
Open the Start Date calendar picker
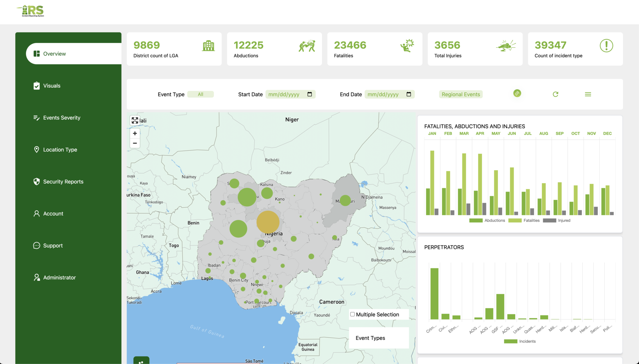coord(310,94)
